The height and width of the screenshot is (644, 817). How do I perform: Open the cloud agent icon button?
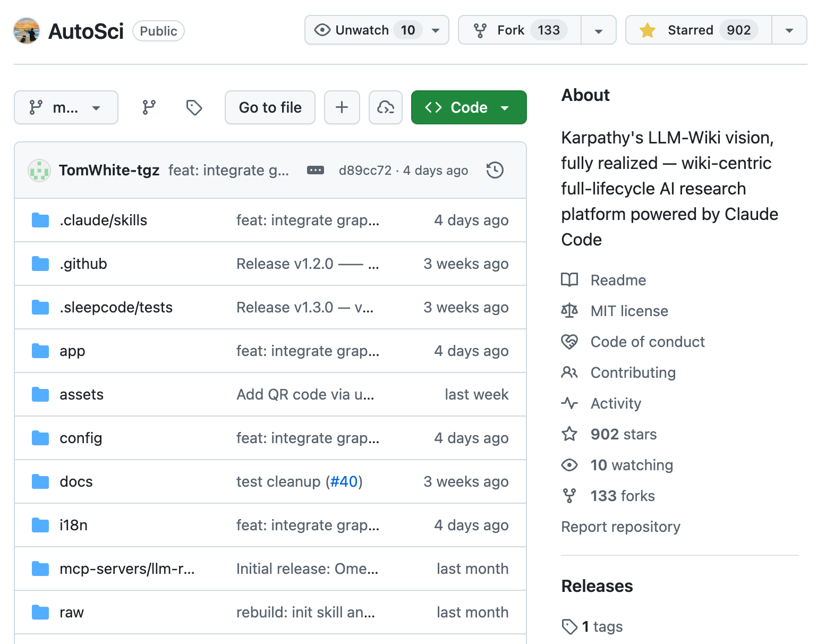386,107
